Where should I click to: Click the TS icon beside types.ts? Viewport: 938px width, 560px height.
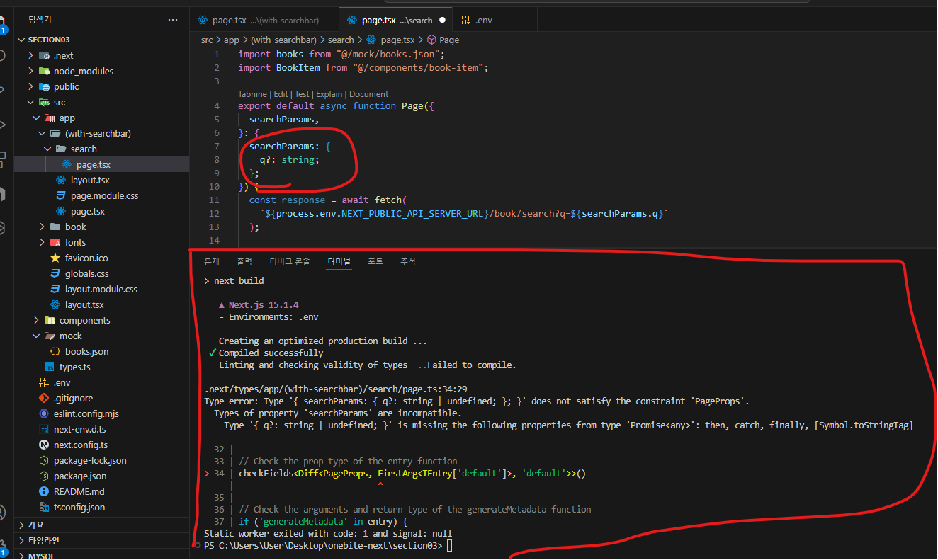50,367
